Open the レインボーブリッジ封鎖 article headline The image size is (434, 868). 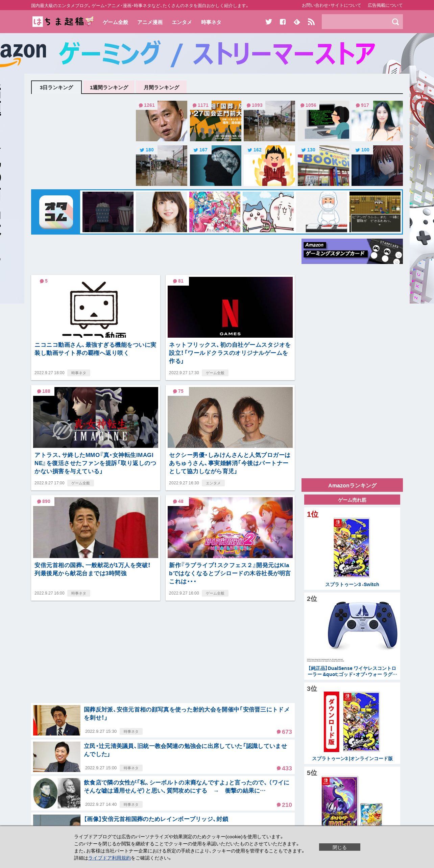(156, 819)
